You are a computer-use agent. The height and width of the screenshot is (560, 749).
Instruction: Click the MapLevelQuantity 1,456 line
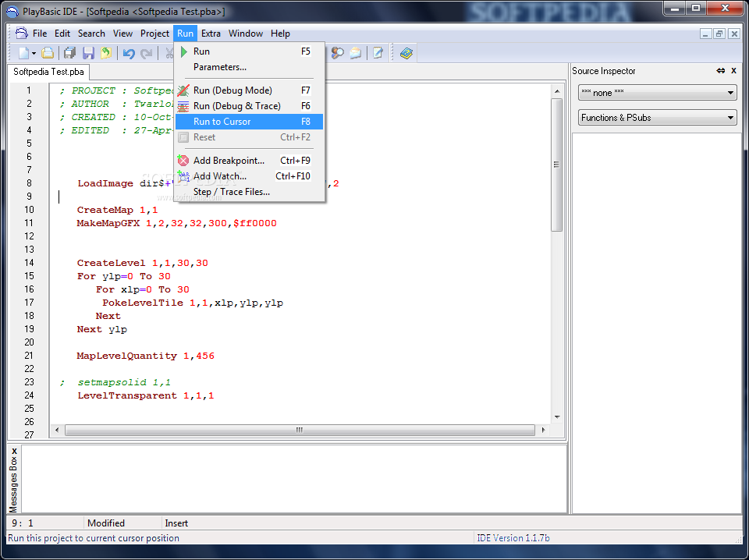tap(146, 356)
